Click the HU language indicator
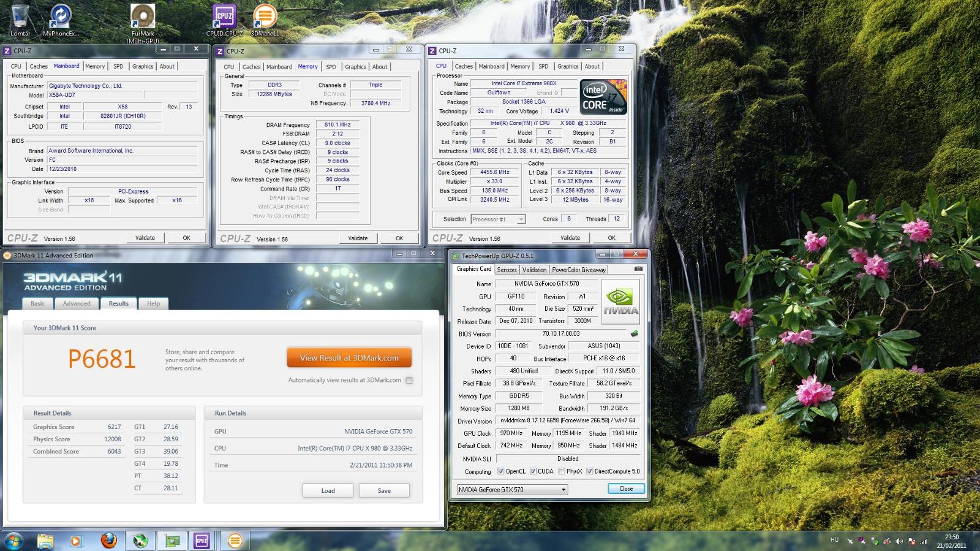980x551 pixels. [x=834, y=540]
